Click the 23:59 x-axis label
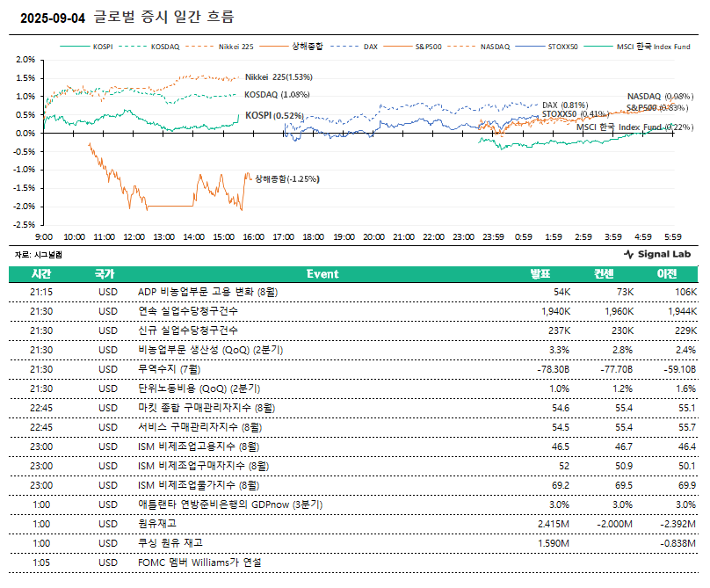 coord(493,237)
